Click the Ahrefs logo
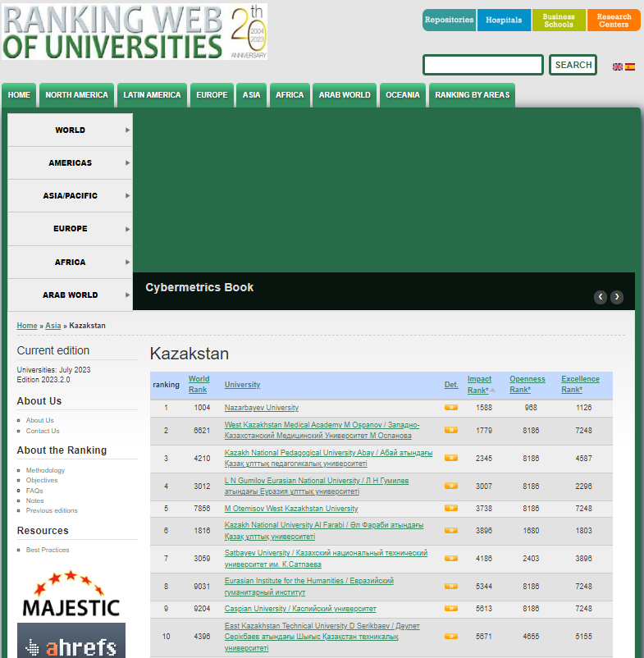Image resolution: width=644 pixels, height=658 pixels. (x=71, y=641)
